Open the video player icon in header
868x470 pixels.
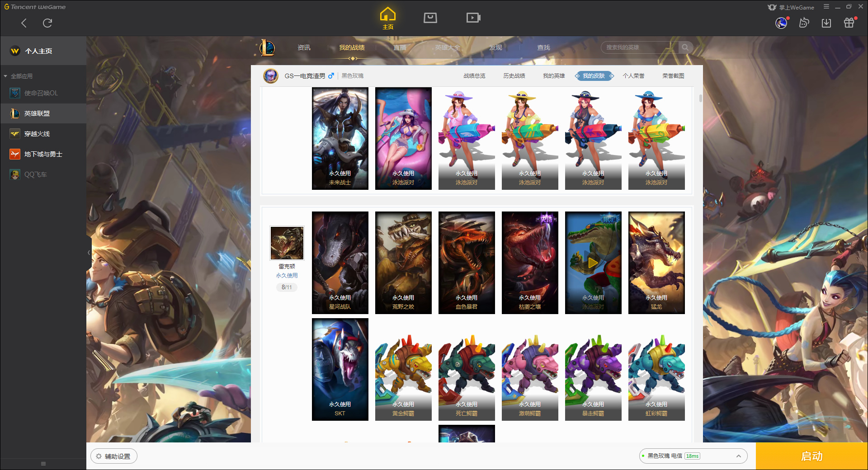(473, 18)
